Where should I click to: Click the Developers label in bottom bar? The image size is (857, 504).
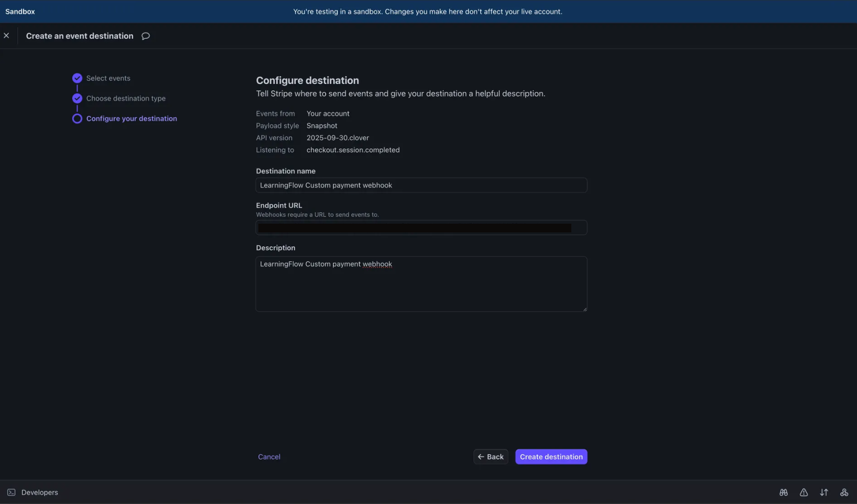[40, 492]
